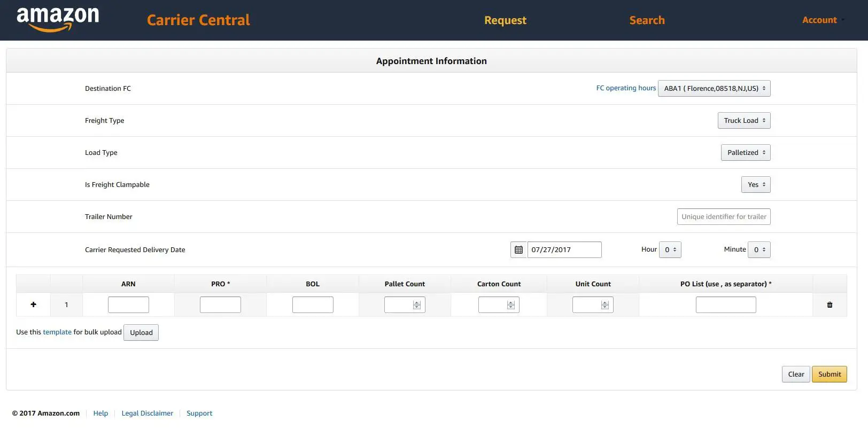Screen dimensions: 868x430
Task: Click the Amazon logo
Action: pos(58,20)
